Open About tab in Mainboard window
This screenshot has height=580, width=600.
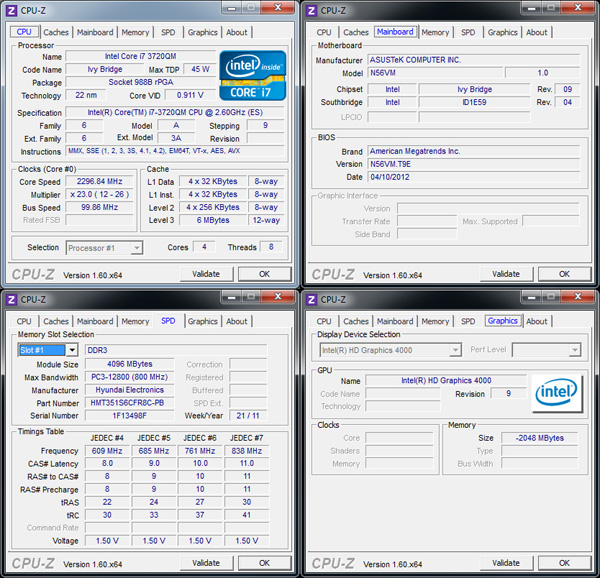coord(536,33)
